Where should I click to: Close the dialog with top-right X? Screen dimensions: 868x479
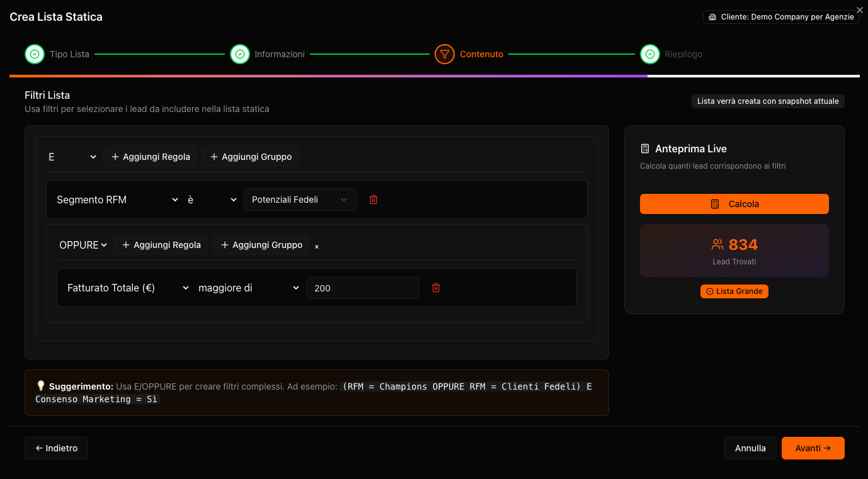[860, 10]
